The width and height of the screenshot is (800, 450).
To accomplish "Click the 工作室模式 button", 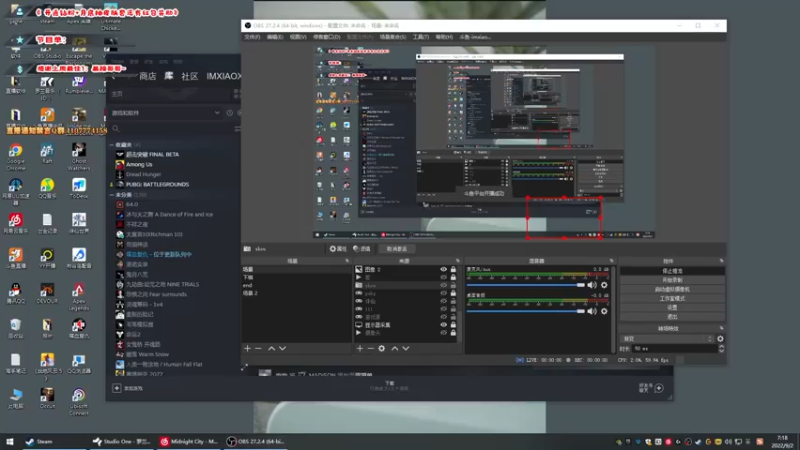I will click(x=672, y=298).
